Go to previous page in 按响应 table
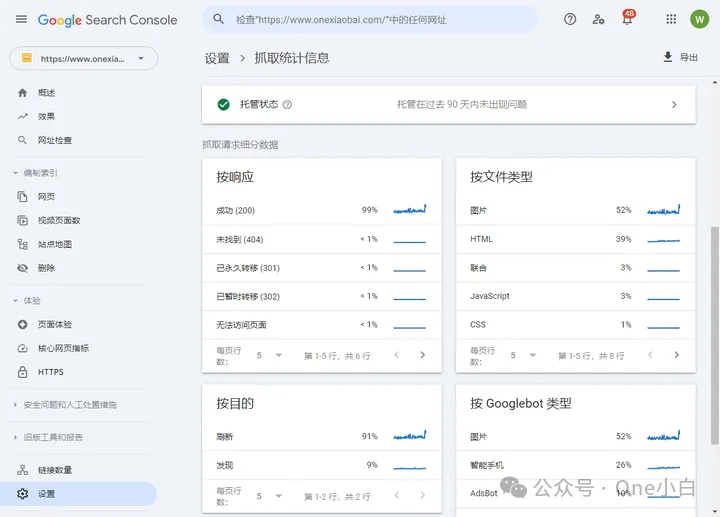Viewport: 720px width, 517px height. point(397,355)
